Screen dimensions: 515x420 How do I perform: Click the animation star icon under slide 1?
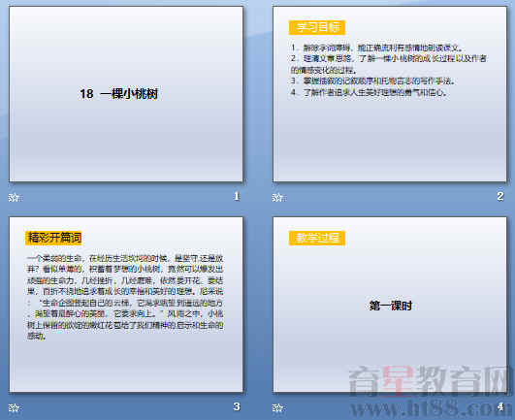[x=15, y=197]
